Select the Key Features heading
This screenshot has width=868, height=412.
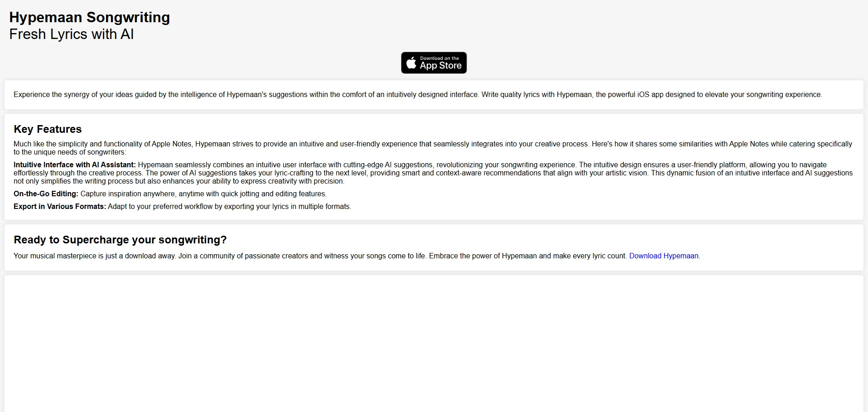pos(48,129)
